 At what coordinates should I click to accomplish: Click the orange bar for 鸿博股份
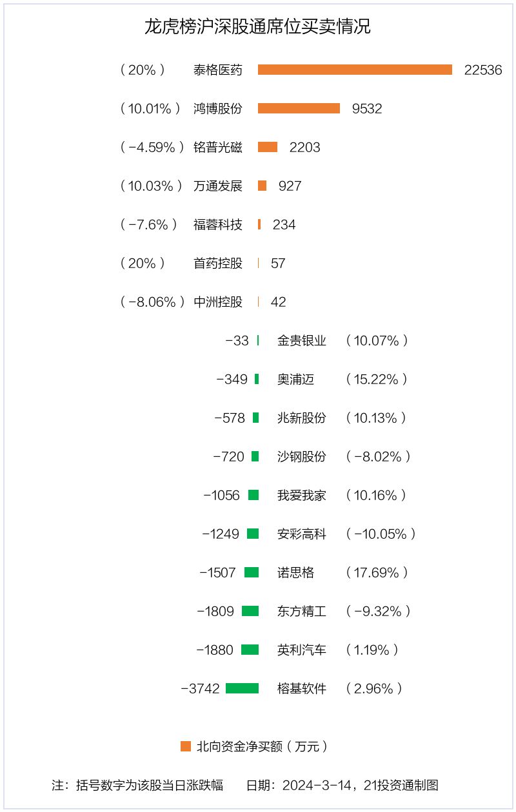(299, 108)
